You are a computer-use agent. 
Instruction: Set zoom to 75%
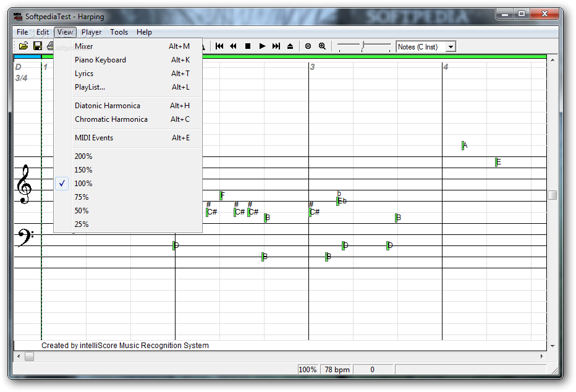(128, 197)
